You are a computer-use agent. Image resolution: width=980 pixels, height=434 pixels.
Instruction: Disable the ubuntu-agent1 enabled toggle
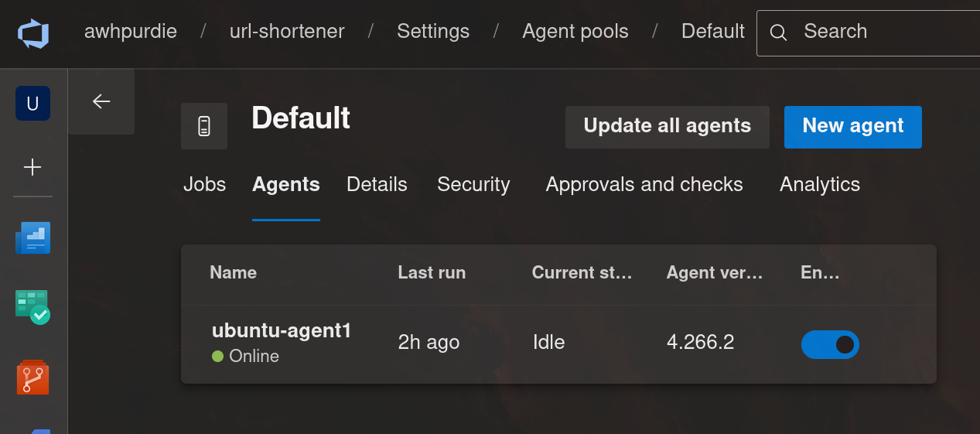point(830,344)
